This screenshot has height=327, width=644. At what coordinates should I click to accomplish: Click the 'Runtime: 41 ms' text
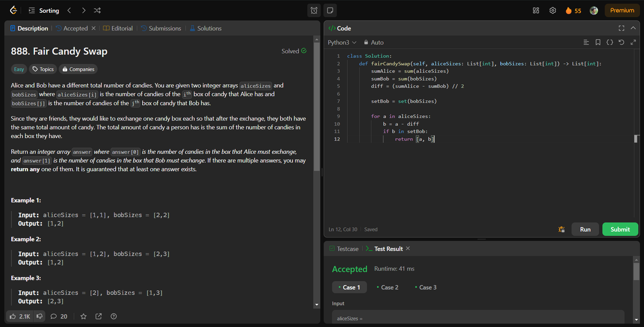394,269
